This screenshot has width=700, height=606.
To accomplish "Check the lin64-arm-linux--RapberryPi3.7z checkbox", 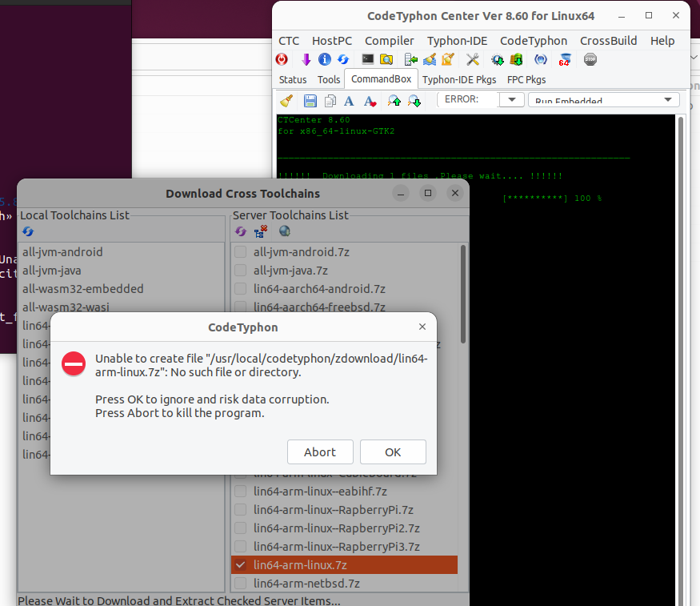I will pos(241,546).
